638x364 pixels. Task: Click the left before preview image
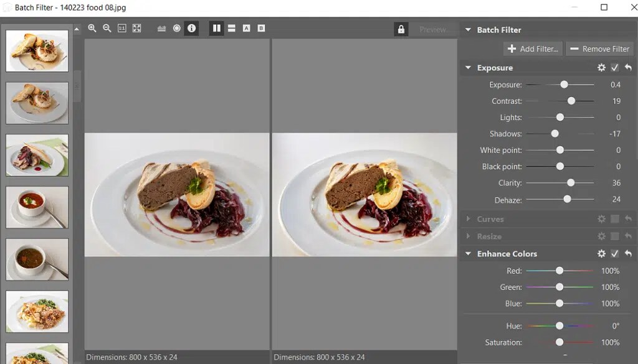(177, 195)
